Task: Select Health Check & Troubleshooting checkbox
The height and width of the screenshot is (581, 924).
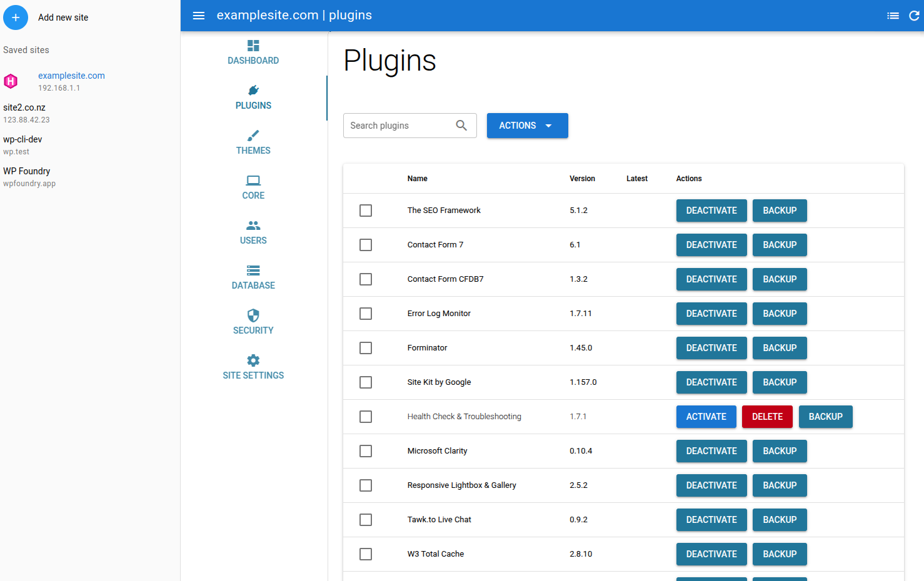Action: point(366,417)
